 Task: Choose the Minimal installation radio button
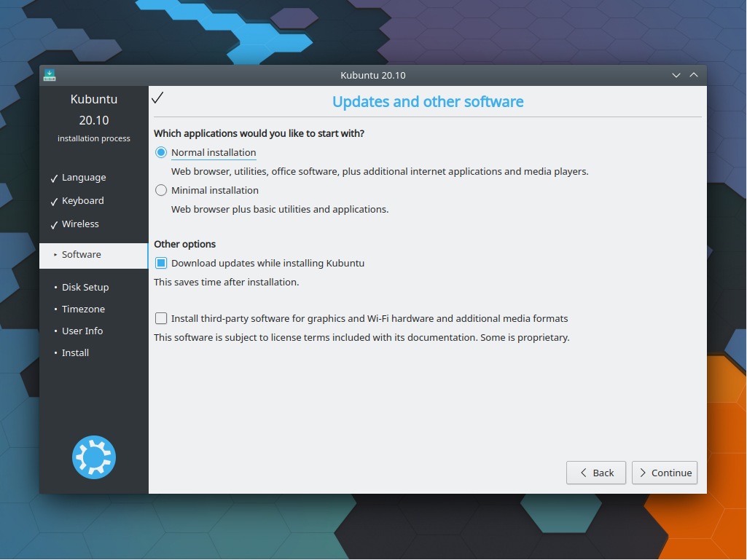coord(161,191)
